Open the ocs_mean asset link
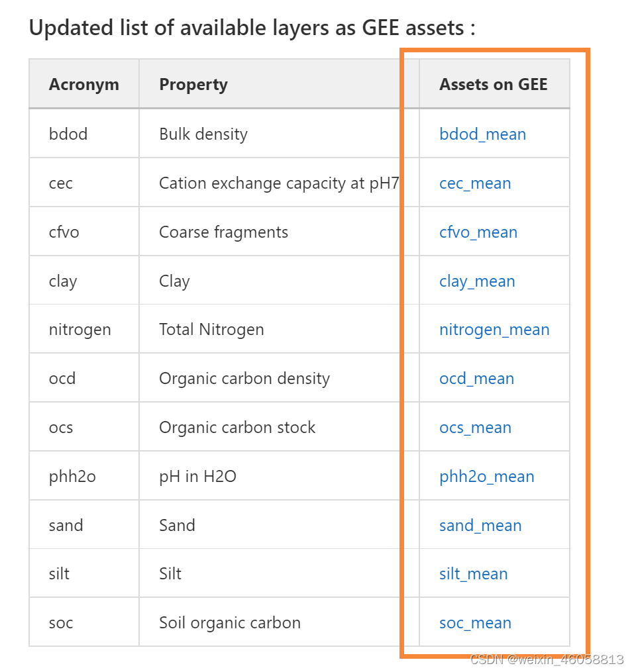Image resolution: width=634 pixels, height=672 pixels. [x=475, y=428]
